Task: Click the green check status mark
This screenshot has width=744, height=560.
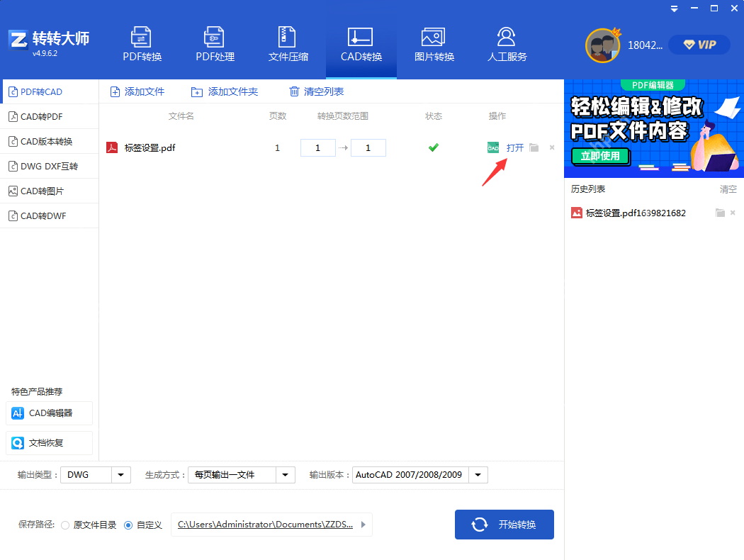Action: pos(433,147)
